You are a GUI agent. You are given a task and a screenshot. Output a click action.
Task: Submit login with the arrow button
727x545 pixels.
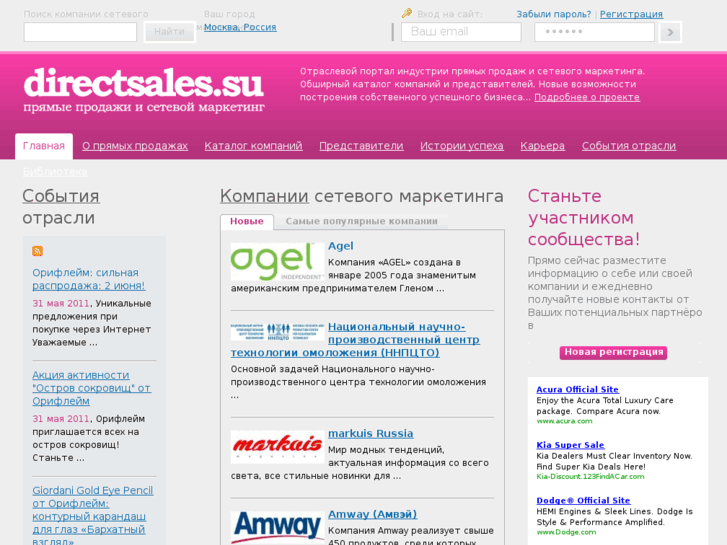coord(670,32)
